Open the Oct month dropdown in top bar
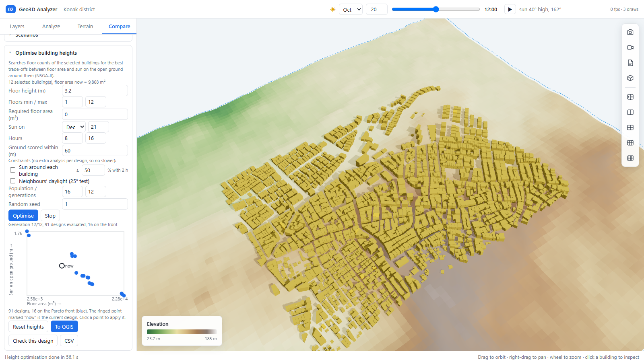This screenshot has width=644, height=362. tap(351, 9)
